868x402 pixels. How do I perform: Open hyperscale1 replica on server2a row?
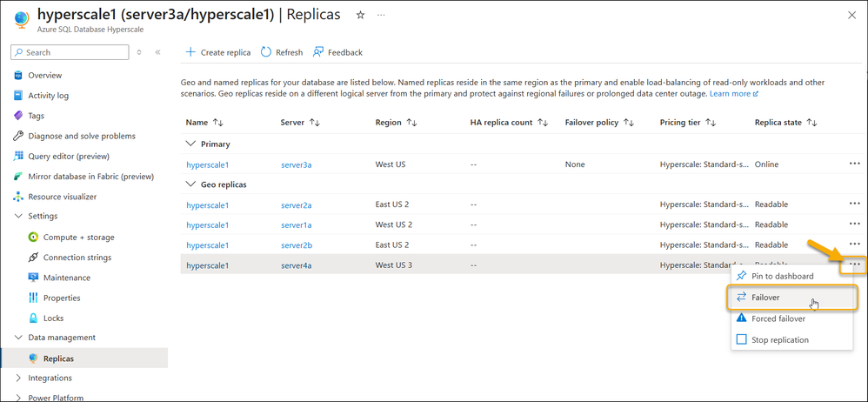208,204
